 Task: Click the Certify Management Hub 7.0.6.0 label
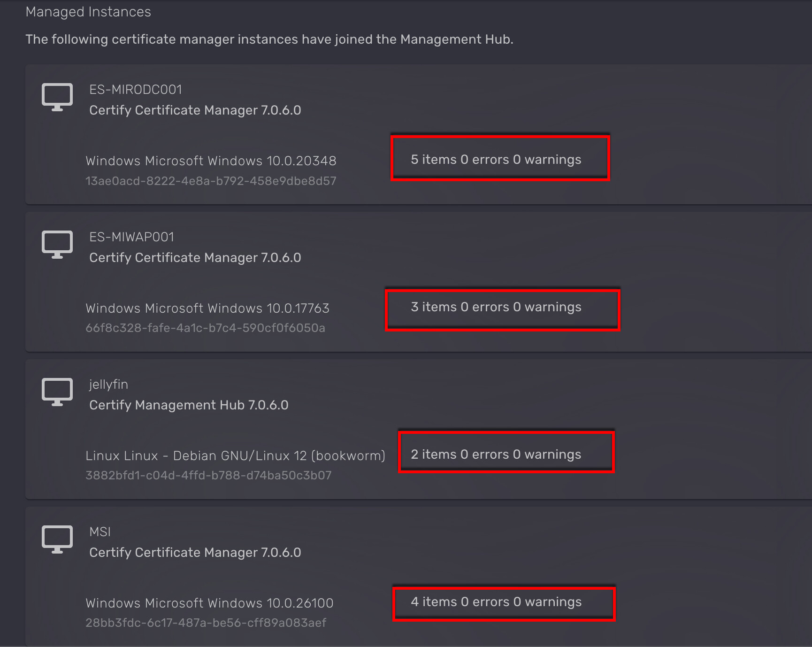click(x=189, y=405)
